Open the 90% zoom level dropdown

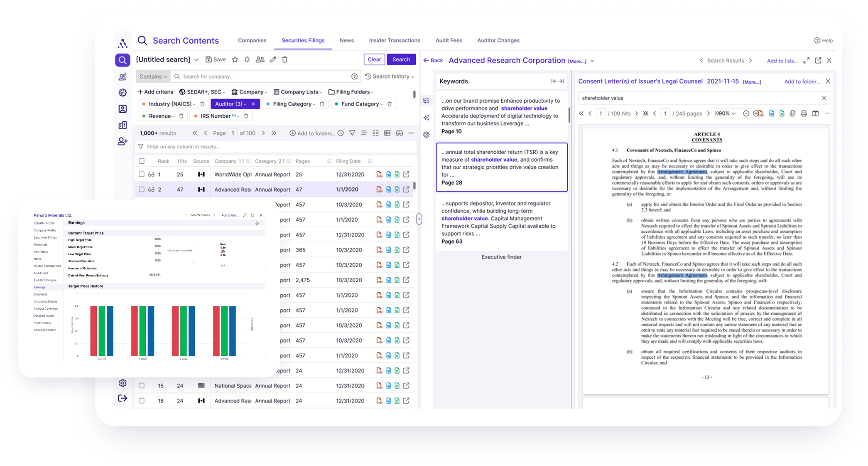click(727, 113)
